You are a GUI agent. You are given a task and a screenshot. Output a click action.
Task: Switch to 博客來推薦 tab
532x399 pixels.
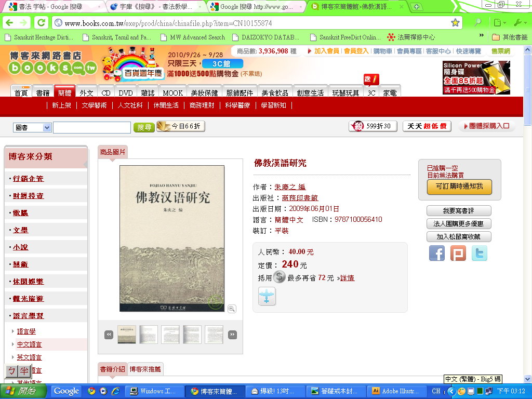tap(145, 369)
